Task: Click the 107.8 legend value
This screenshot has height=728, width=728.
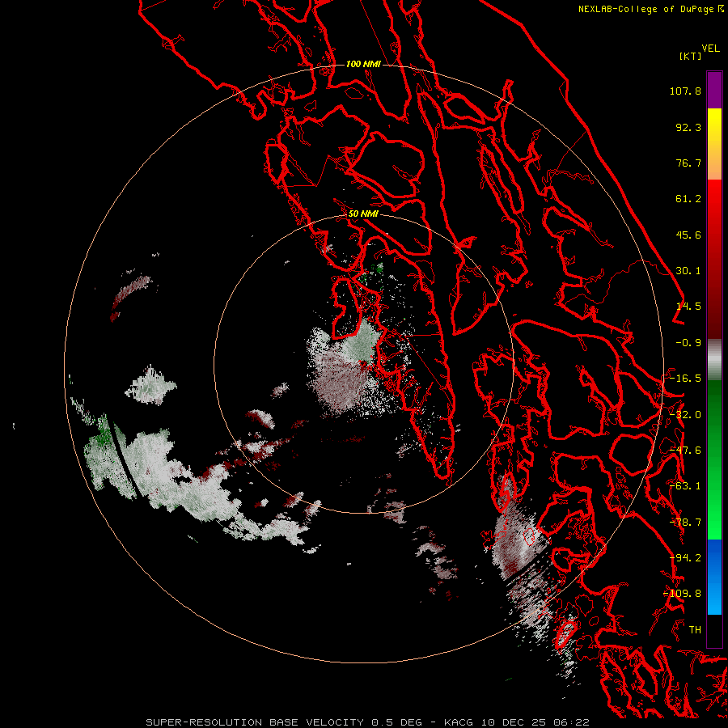Action: pos(685,91)
